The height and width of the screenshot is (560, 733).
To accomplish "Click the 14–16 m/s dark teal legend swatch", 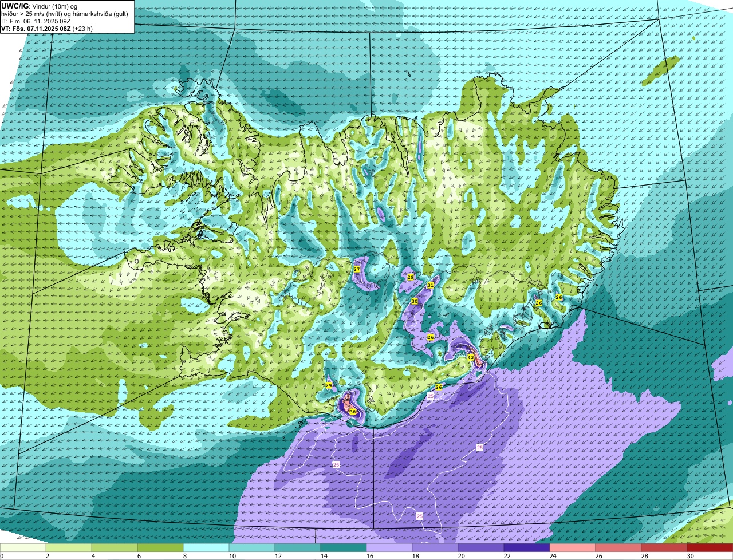I will [x=344, y=547].
